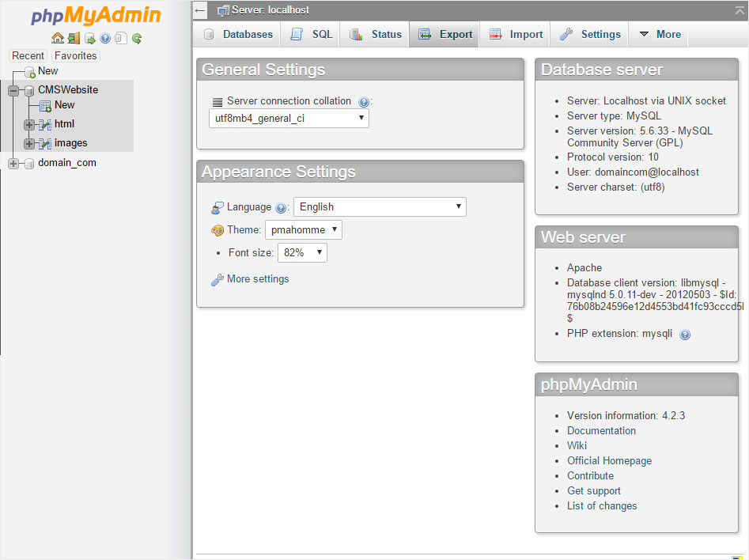Viewport: 749px width, 560px height.
Task: Click the 'Version information: 4.2.3' text
Action: click(626, 416)
